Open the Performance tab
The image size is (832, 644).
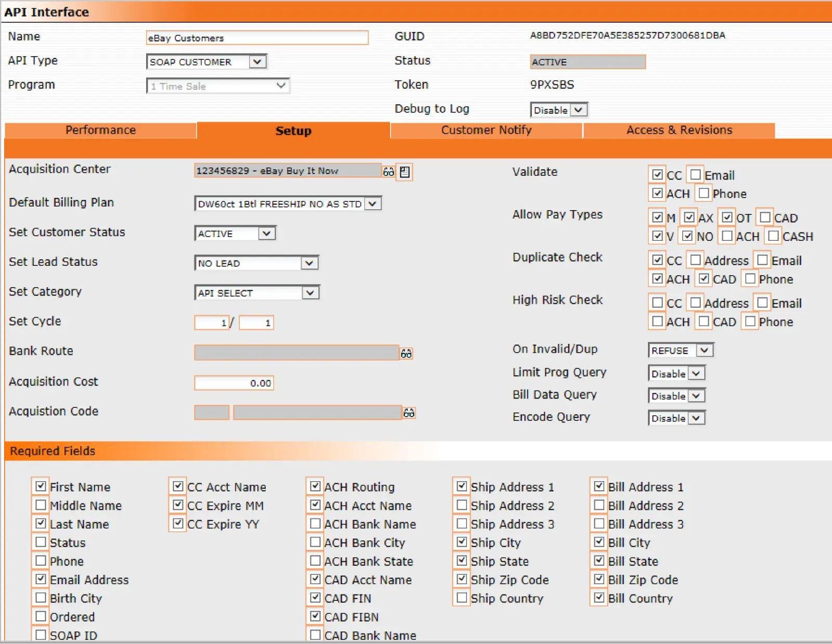pos(100,130)
